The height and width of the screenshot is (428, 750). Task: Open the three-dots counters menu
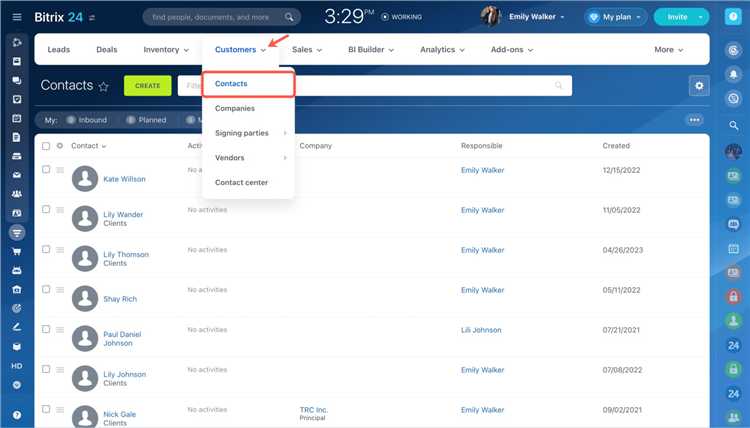coord(695,120)
